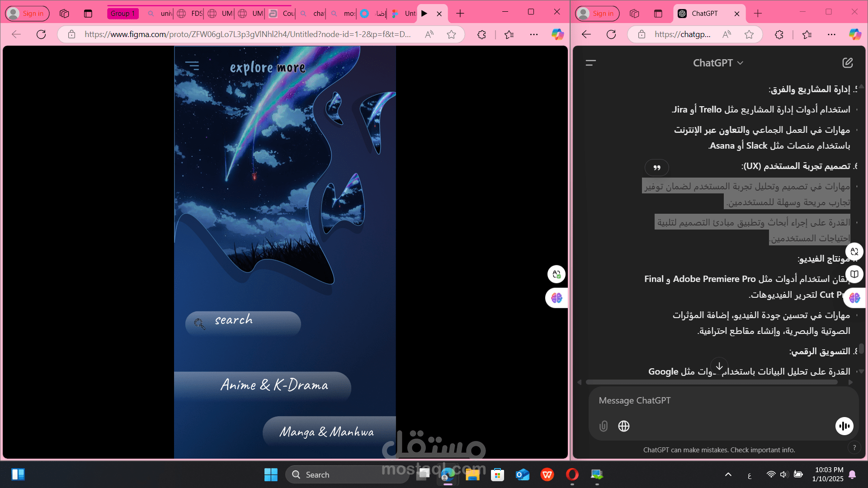
Task: Open Extensions in the Figma browser window
Action: 482,34
